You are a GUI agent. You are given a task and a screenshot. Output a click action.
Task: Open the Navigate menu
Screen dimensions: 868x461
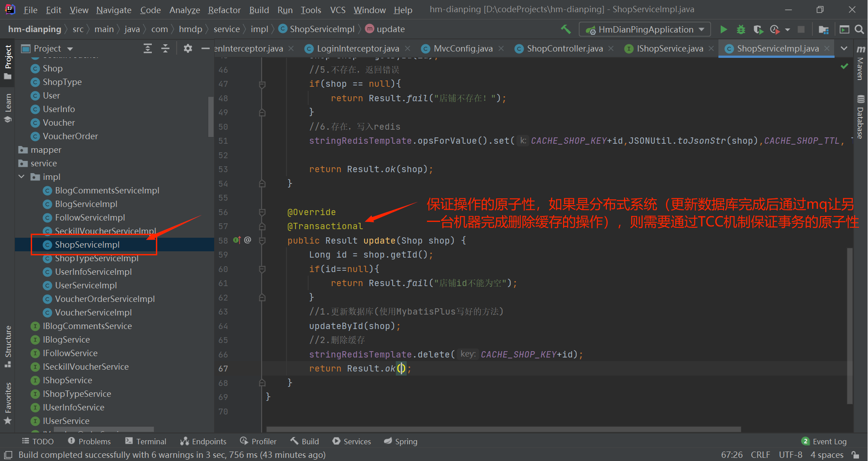114,10
